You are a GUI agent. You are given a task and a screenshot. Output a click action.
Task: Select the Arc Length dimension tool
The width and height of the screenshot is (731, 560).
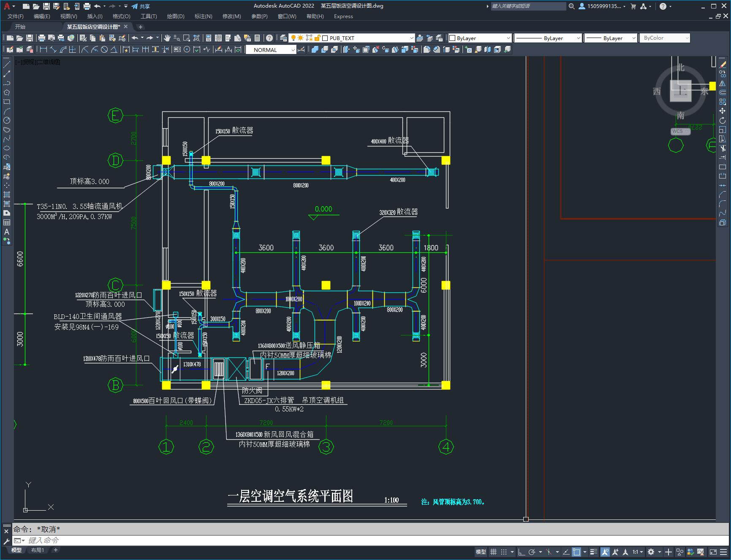63,50
